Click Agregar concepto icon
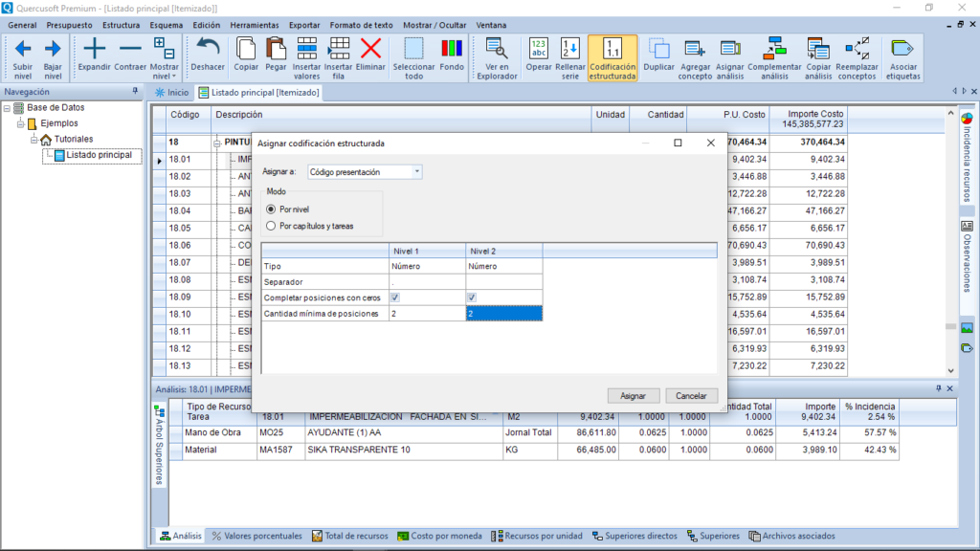 tap(695, 48)
